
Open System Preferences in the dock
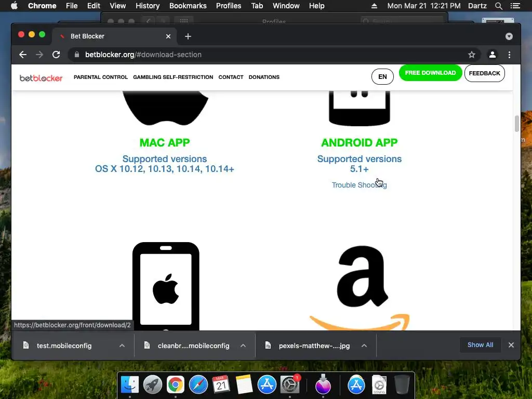289,385
